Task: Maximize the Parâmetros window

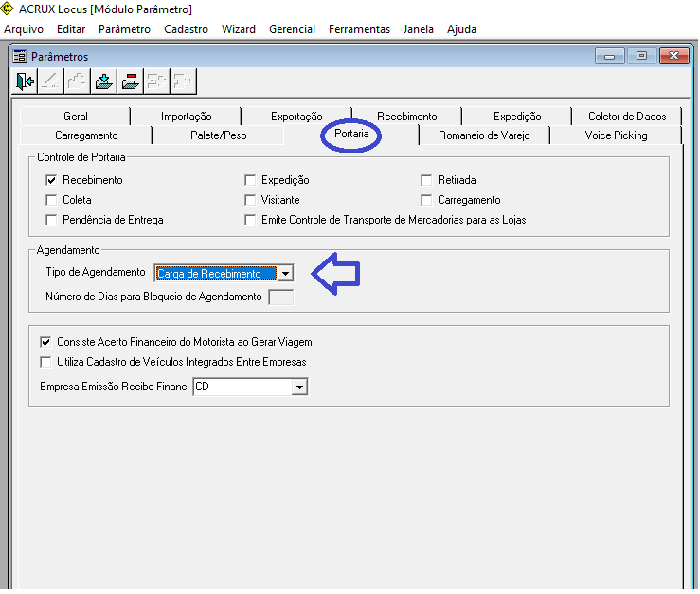Action: point(641,56)
